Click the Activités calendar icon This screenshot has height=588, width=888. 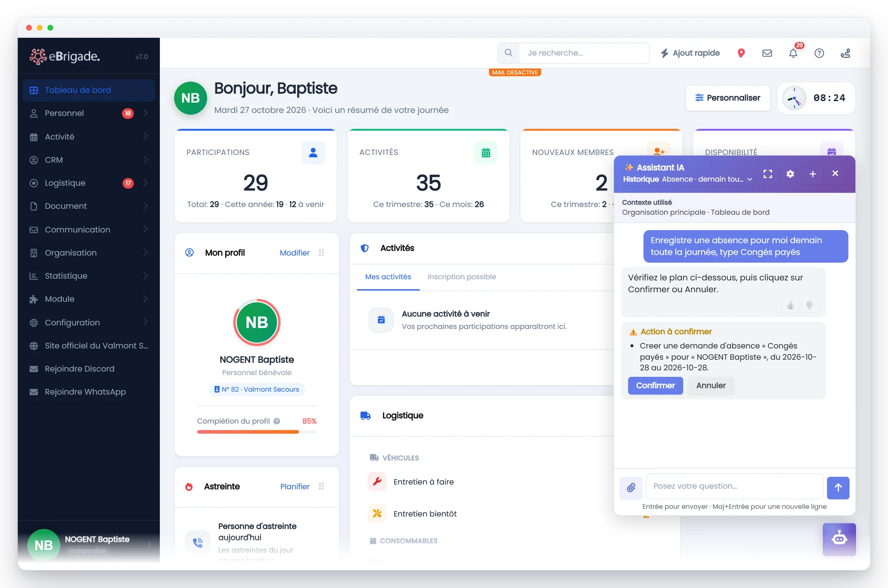(486, 152)
